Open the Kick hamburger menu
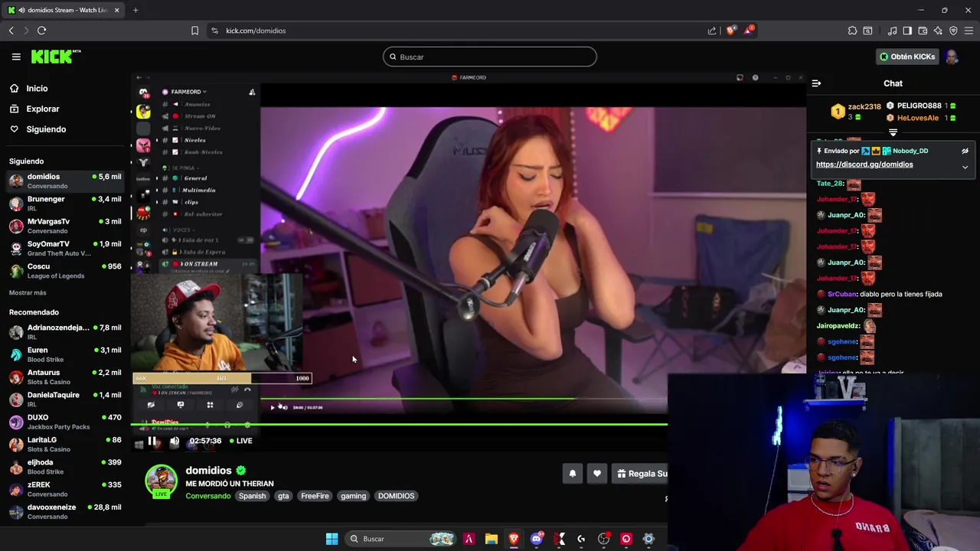The width and height of the screenshot is (980, 551). (x=16, y=57)
